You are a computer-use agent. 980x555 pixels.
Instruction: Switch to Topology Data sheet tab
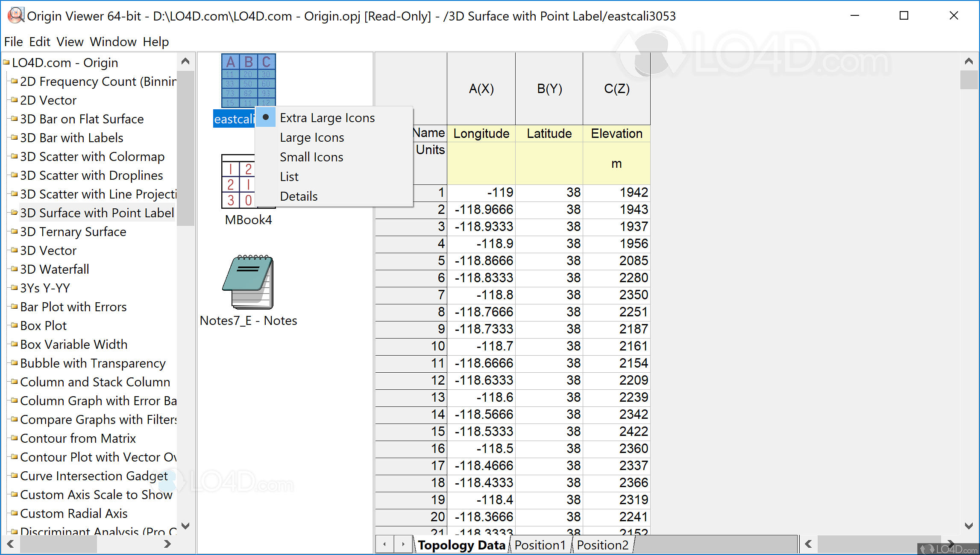[461, 545]
